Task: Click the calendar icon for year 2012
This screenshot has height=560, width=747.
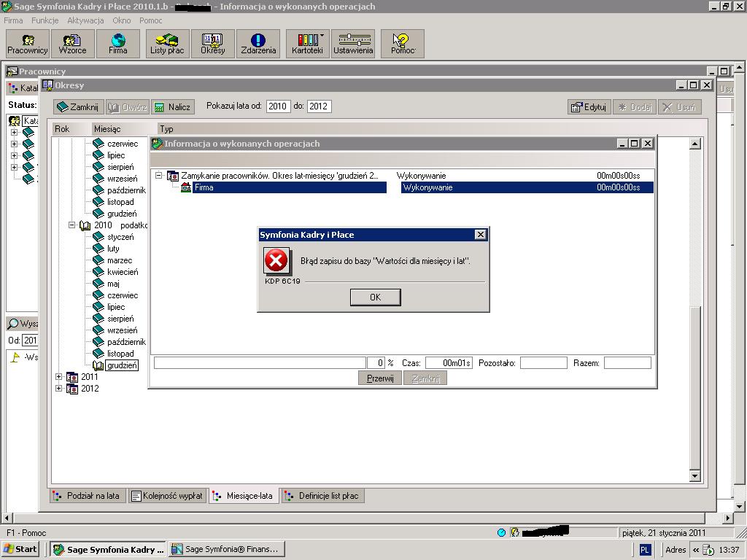Action: pyautogui.click(x=72, y=389)
